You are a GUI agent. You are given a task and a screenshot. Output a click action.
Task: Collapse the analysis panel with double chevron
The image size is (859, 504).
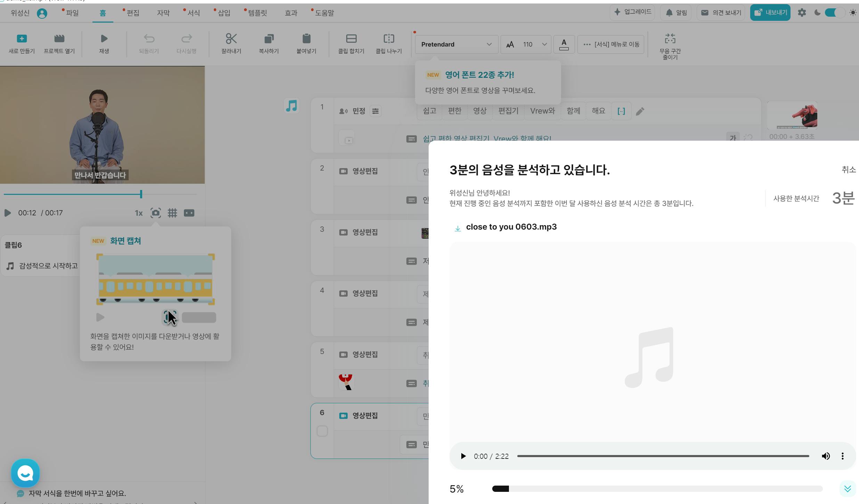[847, 489]
